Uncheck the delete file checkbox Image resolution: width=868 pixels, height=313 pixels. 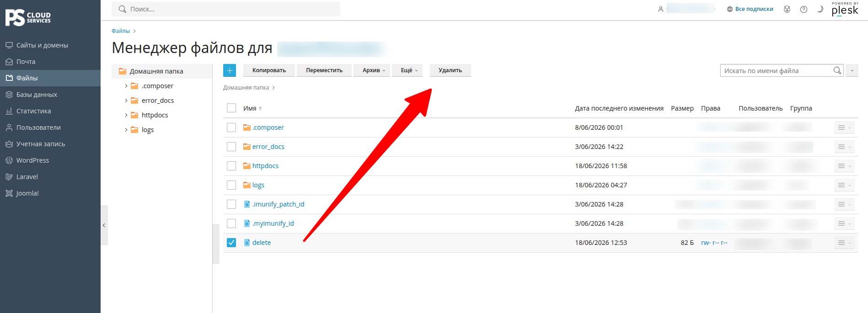[x=231, y=243]
